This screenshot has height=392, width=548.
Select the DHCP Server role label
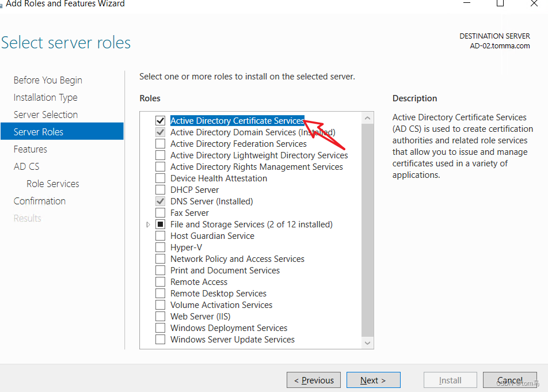pos(195,190)
